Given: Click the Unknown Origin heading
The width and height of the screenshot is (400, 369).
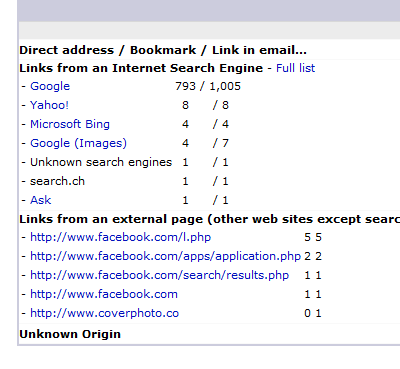Looking at the screenshot, I should (x=70, y=334).
